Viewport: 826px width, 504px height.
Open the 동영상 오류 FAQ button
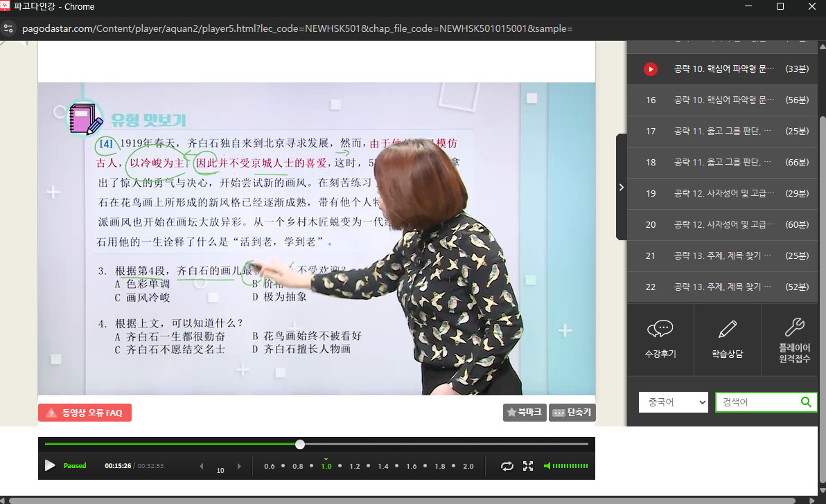coord(85,413)
